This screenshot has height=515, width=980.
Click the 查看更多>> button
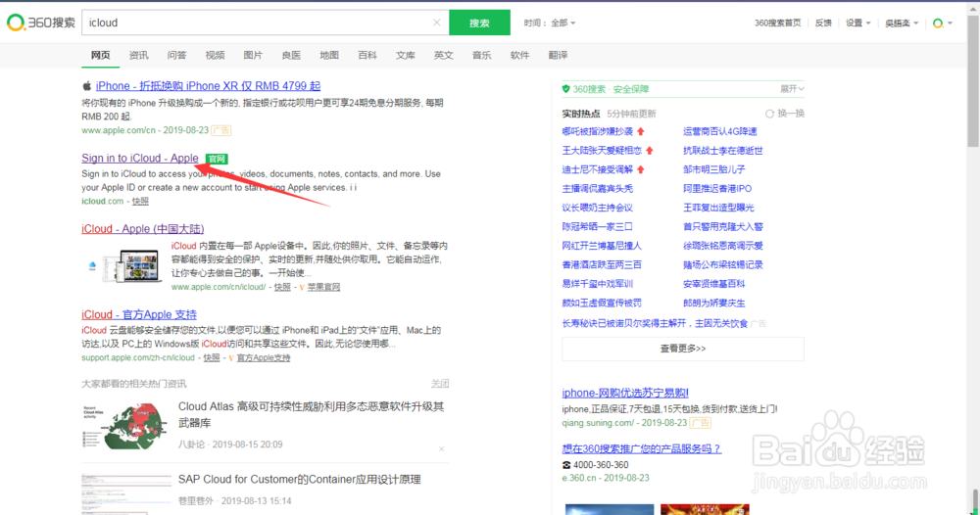[x=682, y=349]
